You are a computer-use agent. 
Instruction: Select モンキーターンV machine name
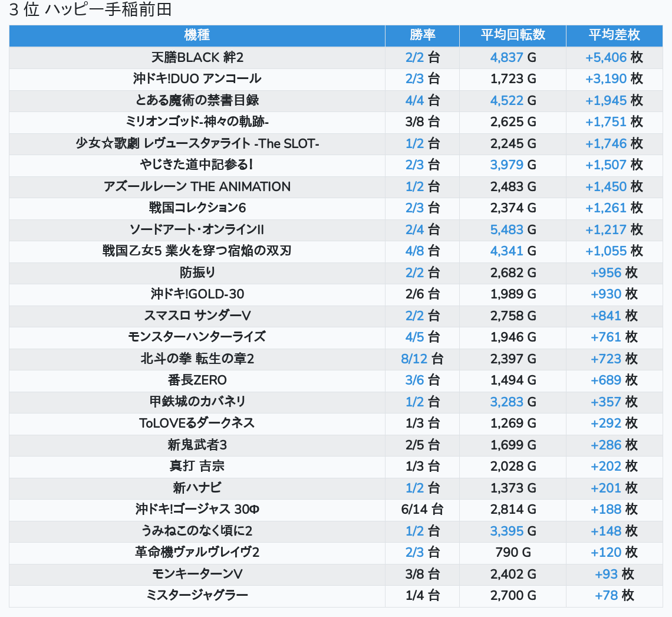197,574
